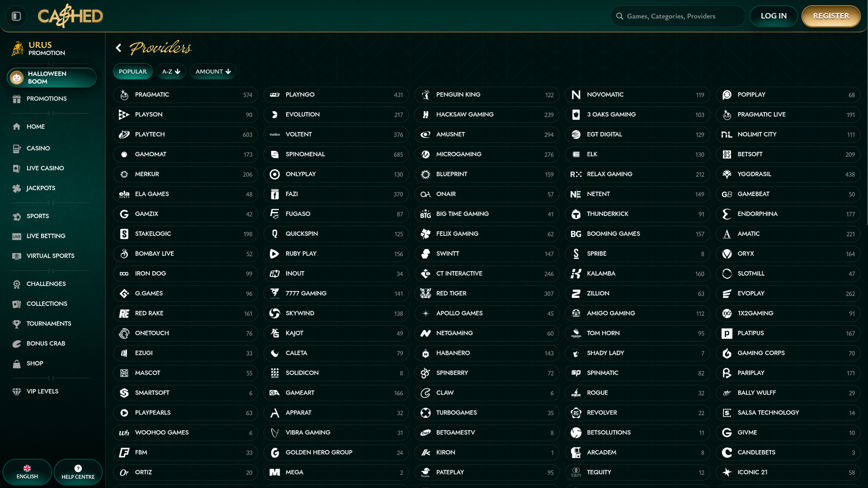Image resolution: width=868 pixels, height=488 pixels.
Task: Open the Help Centre button
Action: (78, 472)
